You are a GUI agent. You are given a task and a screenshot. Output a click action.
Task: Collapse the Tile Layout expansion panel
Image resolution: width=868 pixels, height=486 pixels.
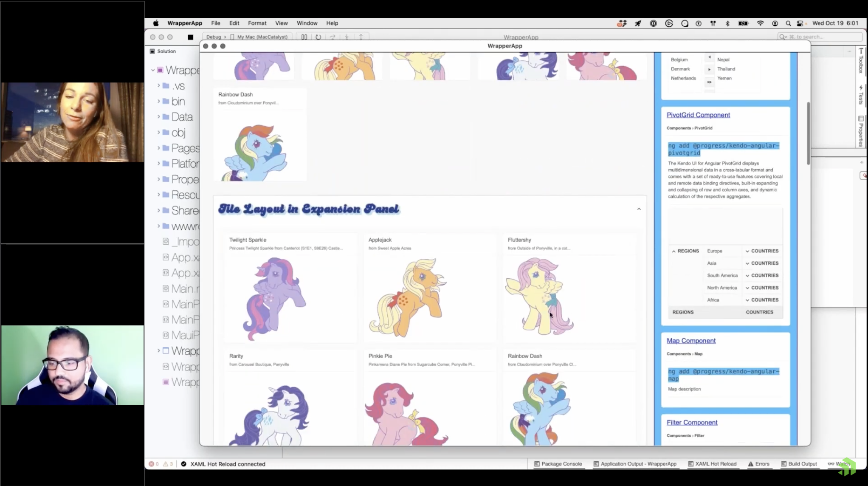pos(639,209)
